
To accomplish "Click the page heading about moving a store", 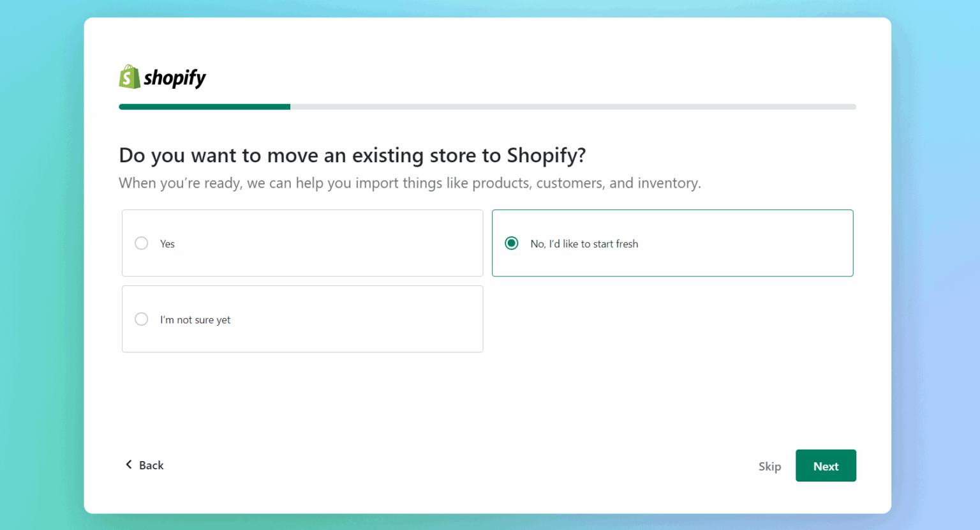I will (352, 155).
